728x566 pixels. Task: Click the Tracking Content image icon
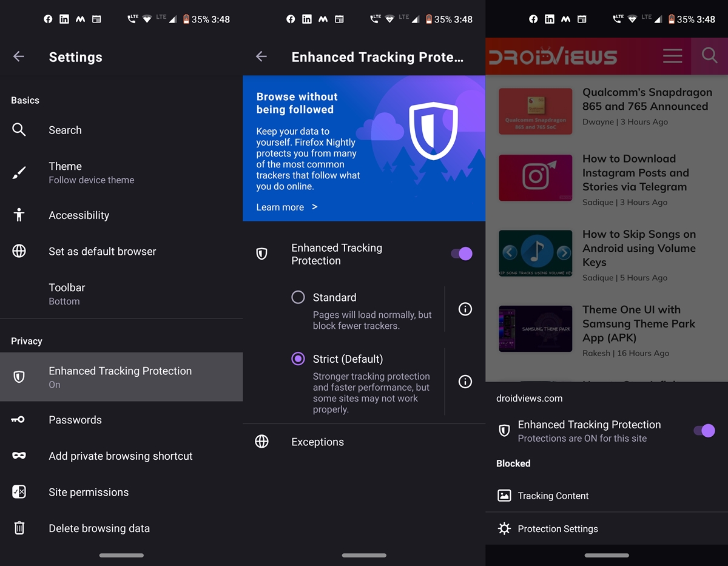(x=504, y=496)
